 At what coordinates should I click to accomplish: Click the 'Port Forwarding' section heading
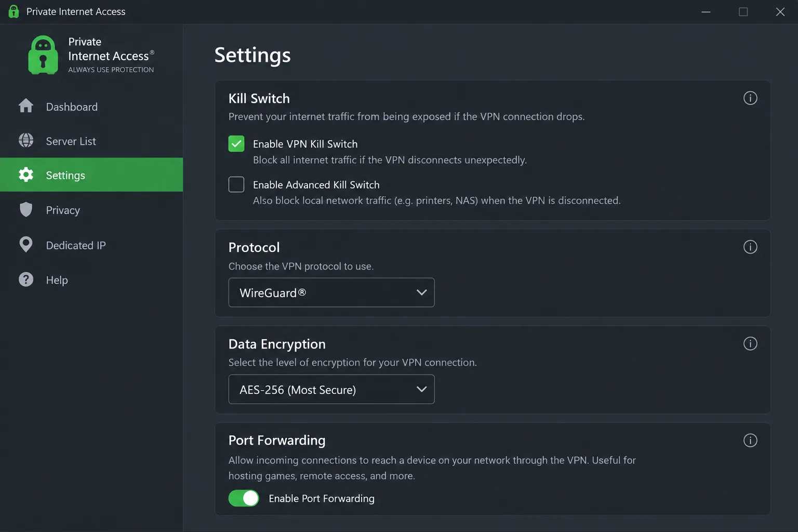point(277,441)
